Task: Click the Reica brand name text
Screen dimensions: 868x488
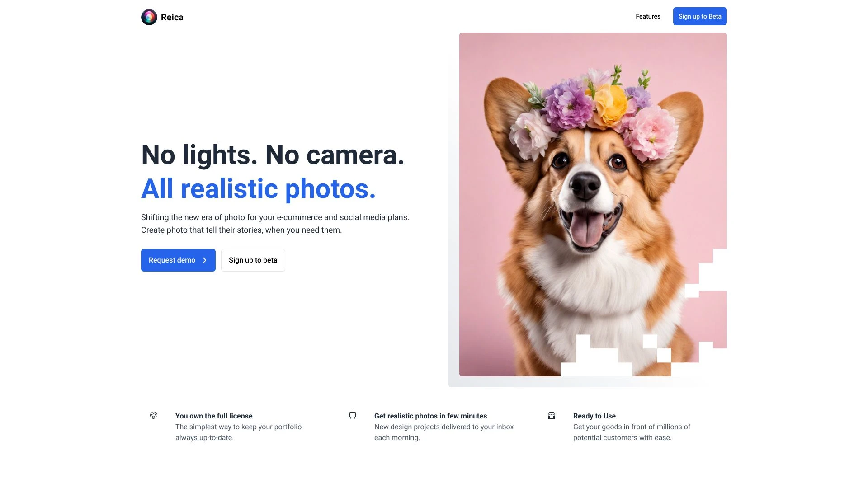Action: pyautogui.click(x=172, y=17)
